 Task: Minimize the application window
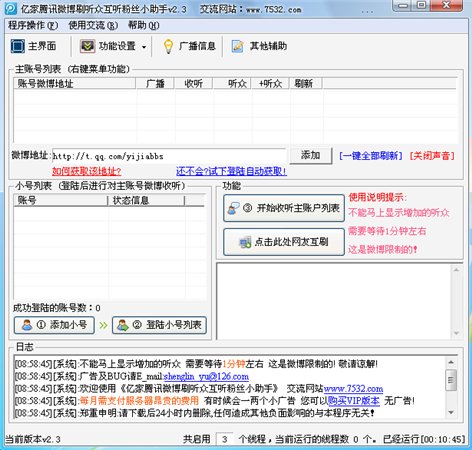click(403, 6)
